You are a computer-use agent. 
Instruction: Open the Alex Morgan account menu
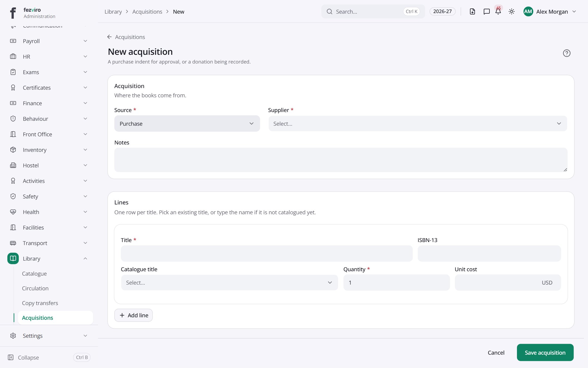[x=550, y=11]
